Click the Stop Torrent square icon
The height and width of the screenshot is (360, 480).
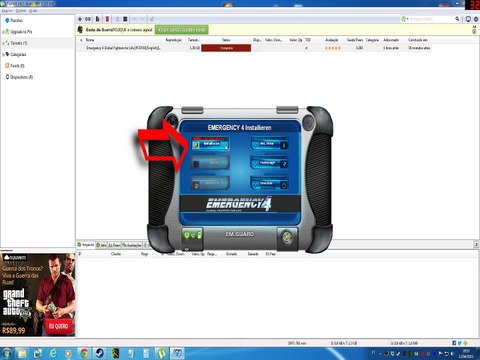tap(125, 19)
